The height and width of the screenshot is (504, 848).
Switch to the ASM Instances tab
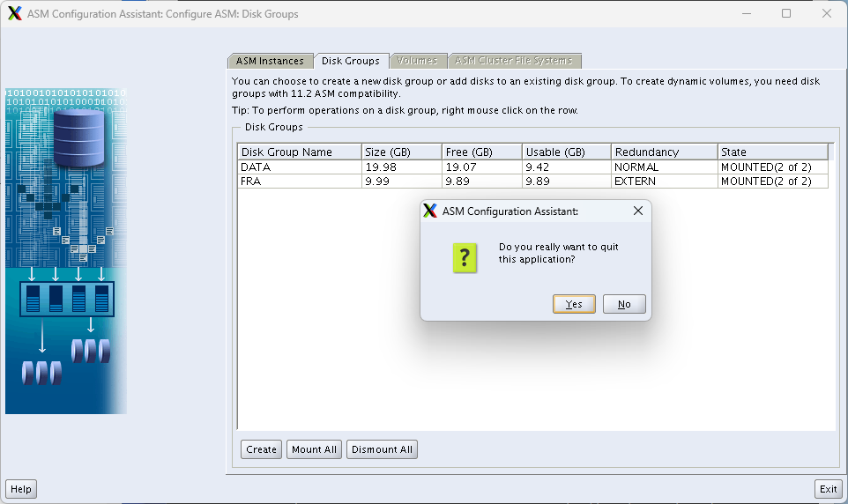270,61
